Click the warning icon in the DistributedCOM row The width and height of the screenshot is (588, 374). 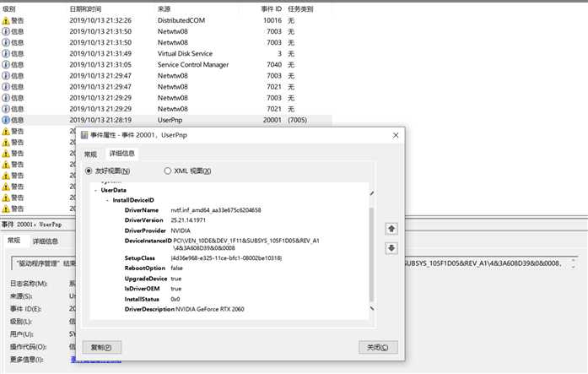click(x=6, y=20)
